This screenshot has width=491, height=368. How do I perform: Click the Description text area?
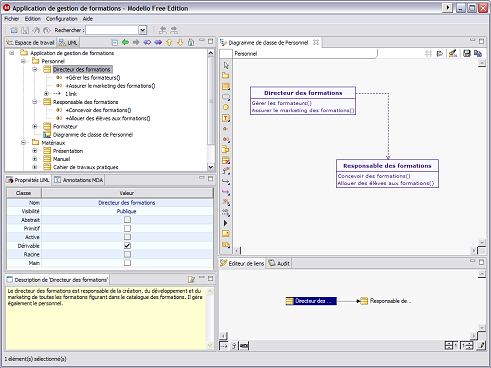[x=107, y=318]
